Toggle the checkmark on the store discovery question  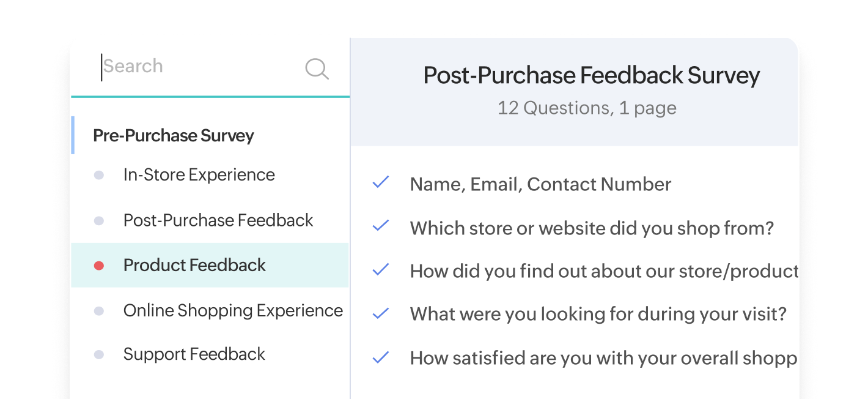[380, 269]
